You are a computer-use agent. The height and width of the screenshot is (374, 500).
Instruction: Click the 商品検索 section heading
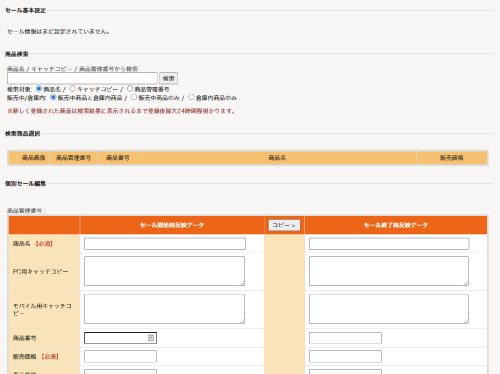(x=17, y=54)
